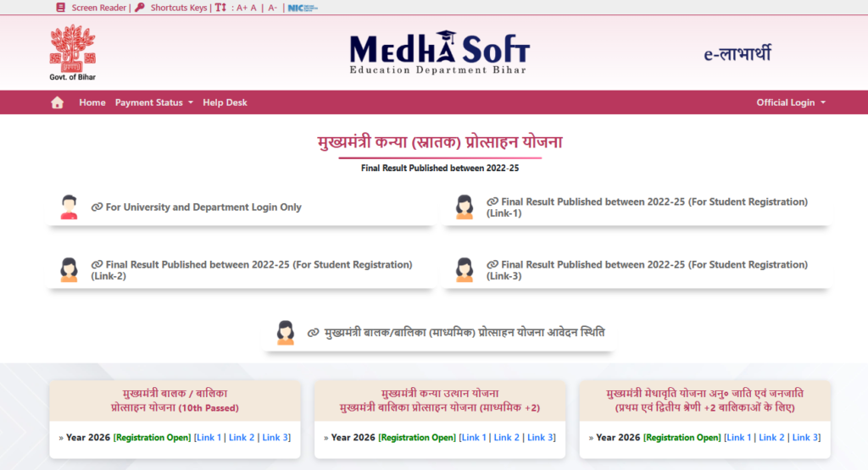This screenshot has width=868, height=470.
Task: Click card header मुख्यमंत्री कन्या उत्थान योजना
Action: [x=440, y=401]
